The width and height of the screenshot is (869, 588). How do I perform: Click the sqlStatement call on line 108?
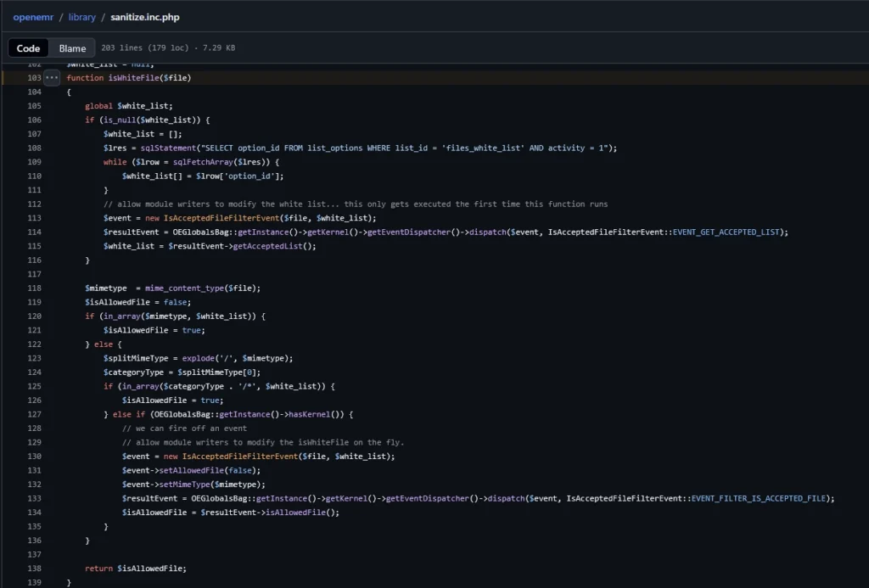pos(169,148)
